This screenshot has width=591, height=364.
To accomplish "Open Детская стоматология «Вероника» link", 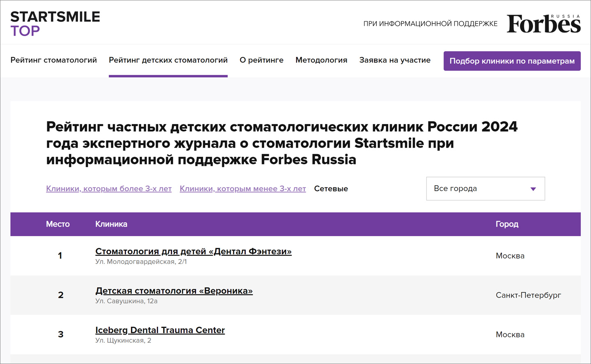I will pos(174,291).
